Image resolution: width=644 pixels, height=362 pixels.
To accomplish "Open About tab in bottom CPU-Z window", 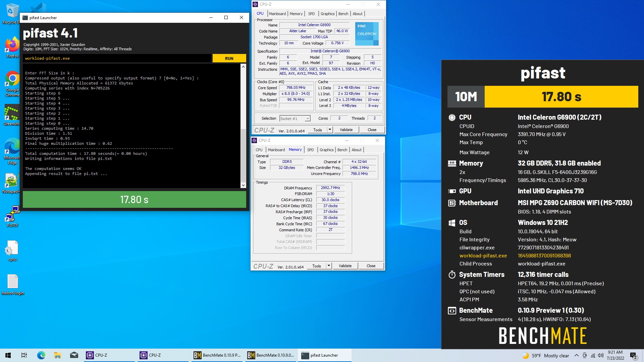I will click(357, 150).
